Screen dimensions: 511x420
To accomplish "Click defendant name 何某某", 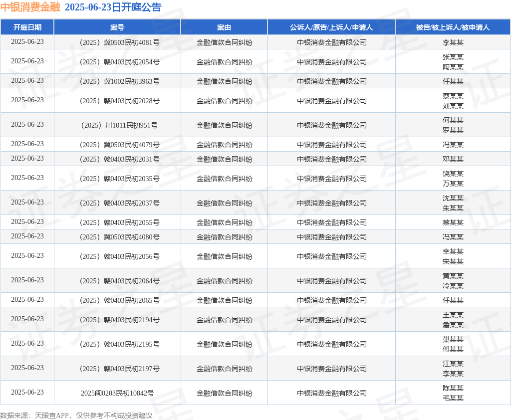I will 453,120.
